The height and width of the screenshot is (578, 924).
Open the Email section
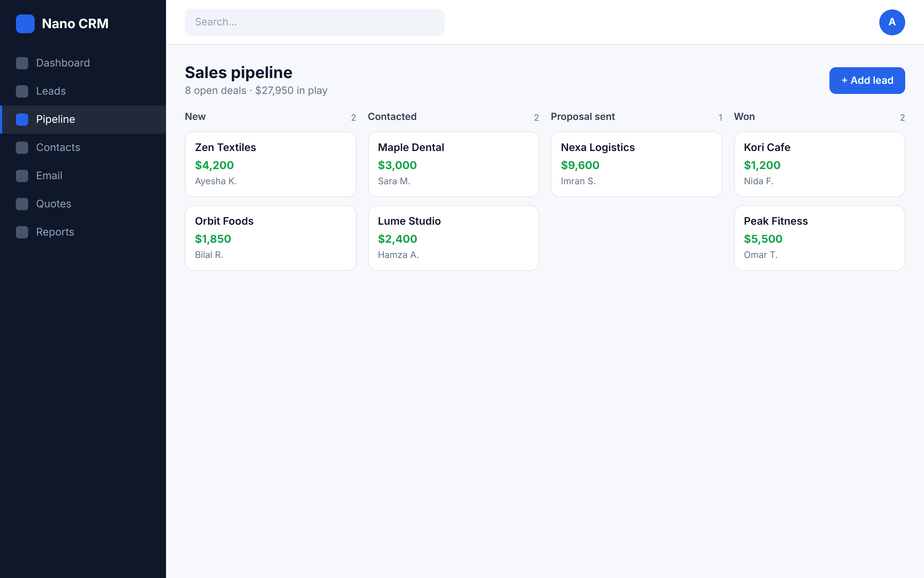click(x=83, y=176)
